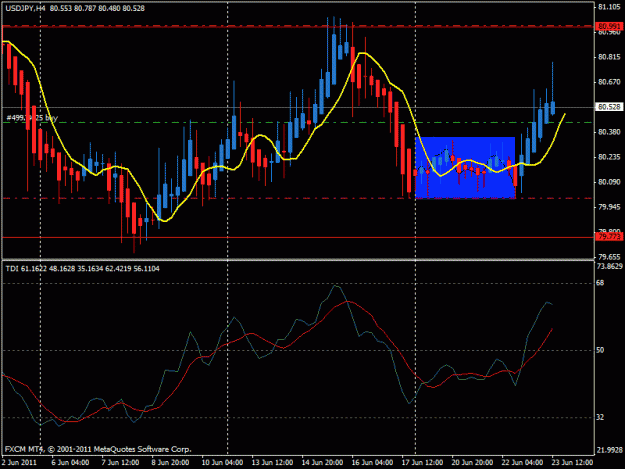Screen dimensions: 625x469
Task: Click the 21.9928 indicator scale value
Action: (x=609, y=450)
